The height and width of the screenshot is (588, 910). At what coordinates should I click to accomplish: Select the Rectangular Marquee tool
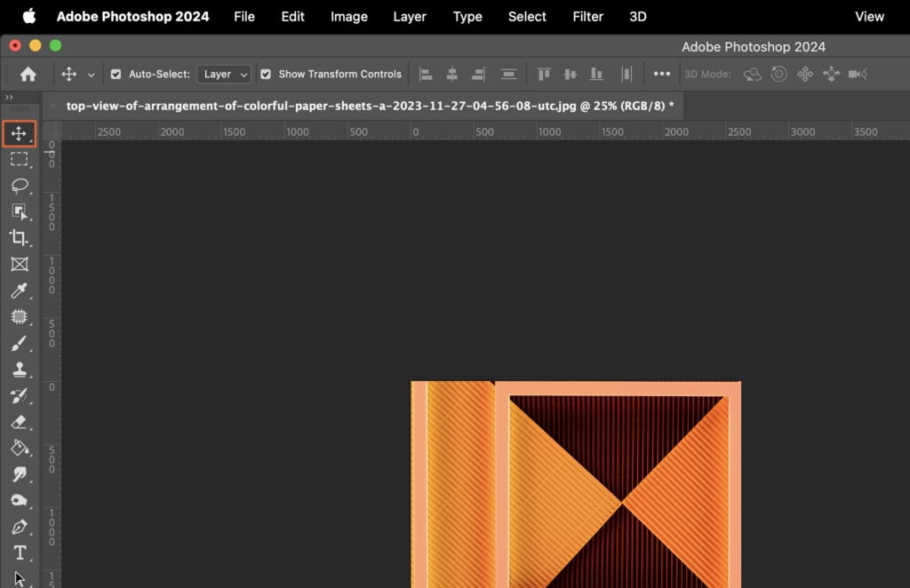20,159
